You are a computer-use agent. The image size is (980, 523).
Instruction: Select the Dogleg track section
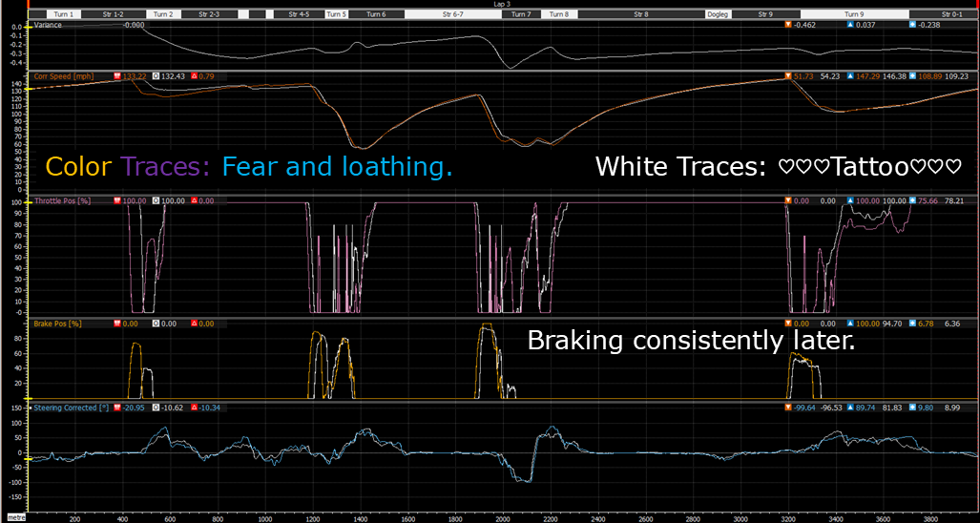(719, 13)
